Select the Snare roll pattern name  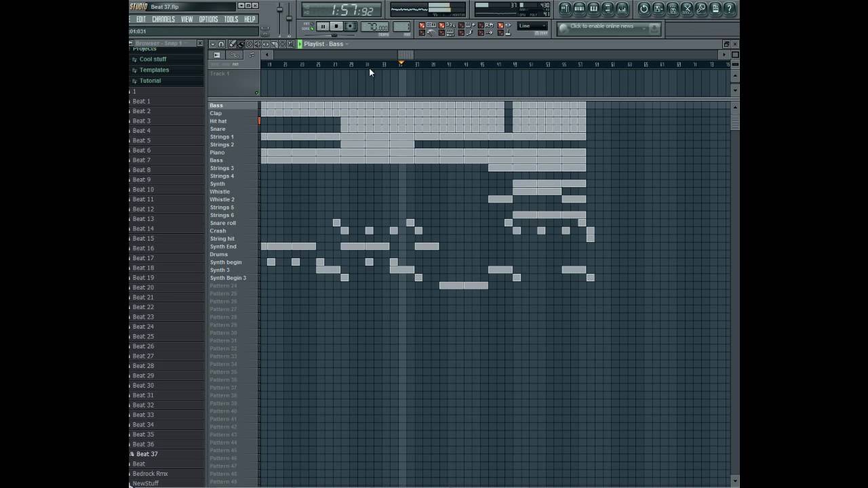click(x=222, y=223)
